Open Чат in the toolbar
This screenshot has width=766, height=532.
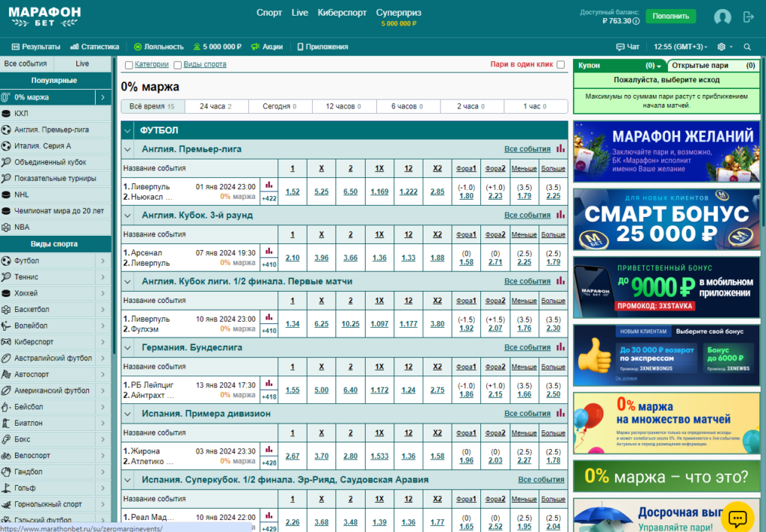click(628, 47)
